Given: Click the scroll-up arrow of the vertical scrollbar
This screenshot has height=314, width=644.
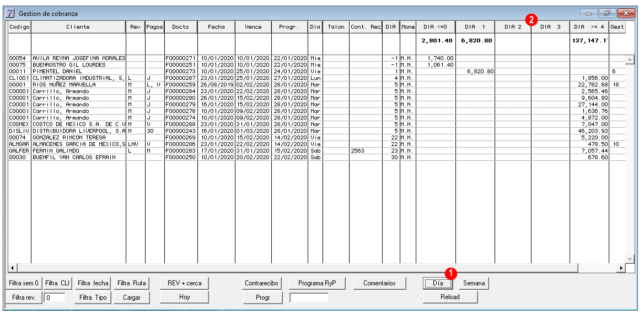Looking at the screenshot, I should 630,60.
